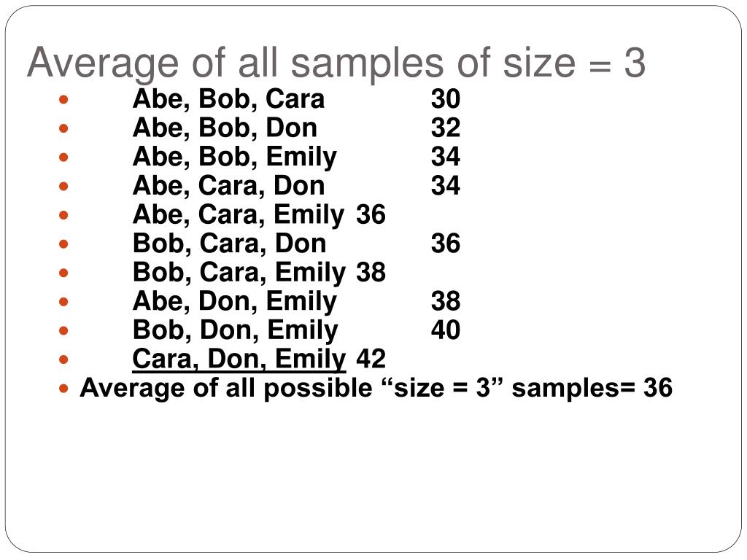Select the 'Abe, Bob, Emily' entry
747x560 pixels.
pos(235,157)
